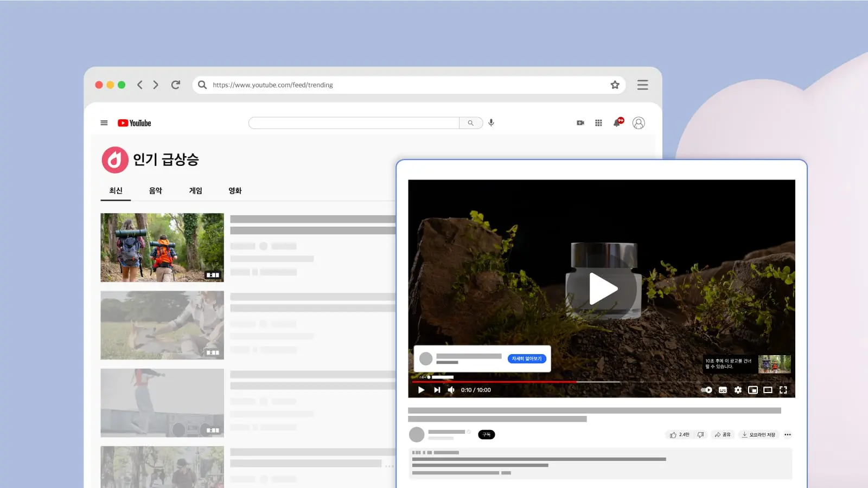Select the 게임 tab

click(x=195, y=191)
